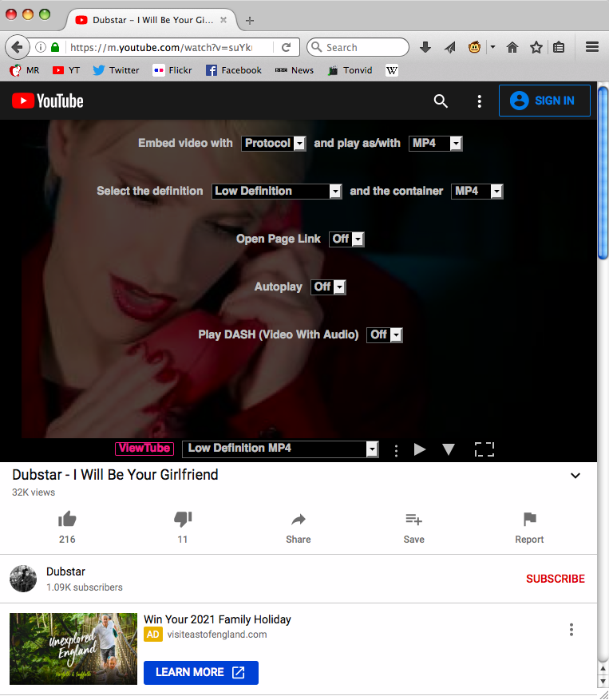
Task: Toggle the Open Page Link Off selector
Action: coord(346,239)
